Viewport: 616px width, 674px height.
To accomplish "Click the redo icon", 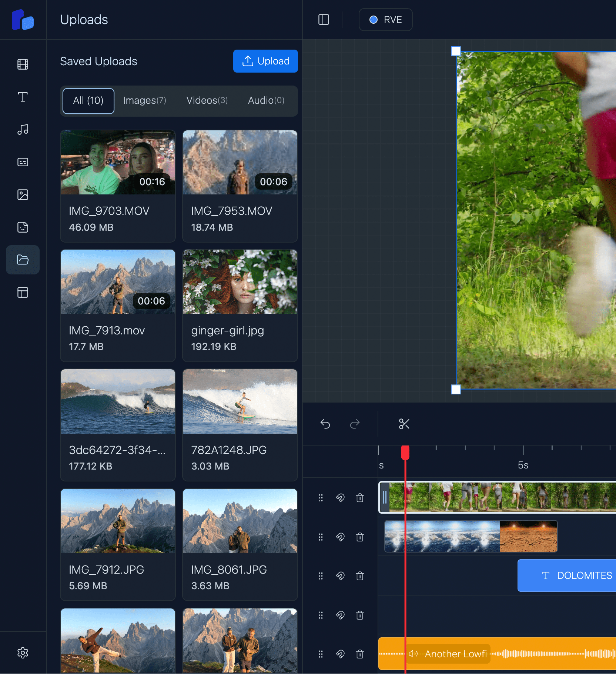I will click(x=354, y=424).
